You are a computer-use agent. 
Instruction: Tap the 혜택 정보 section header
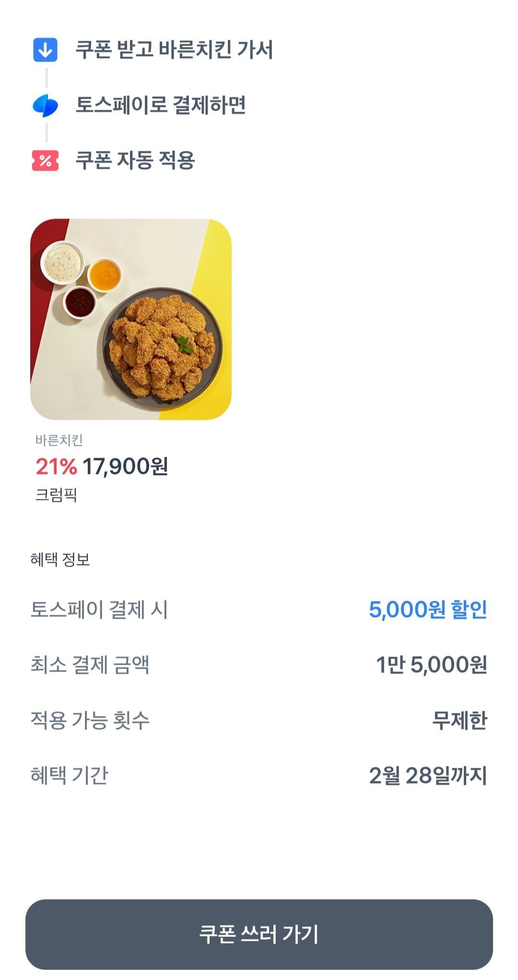tap(60, 559)
